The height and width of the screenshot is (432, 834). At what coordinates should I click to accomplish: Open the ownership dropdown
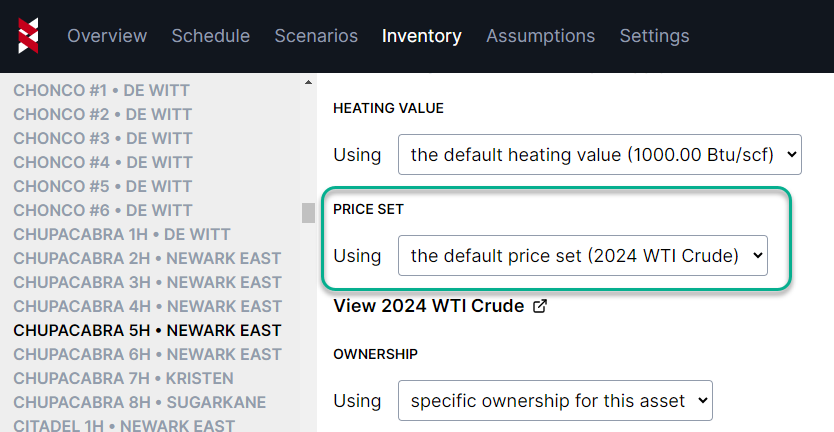(x=555, y=401)
